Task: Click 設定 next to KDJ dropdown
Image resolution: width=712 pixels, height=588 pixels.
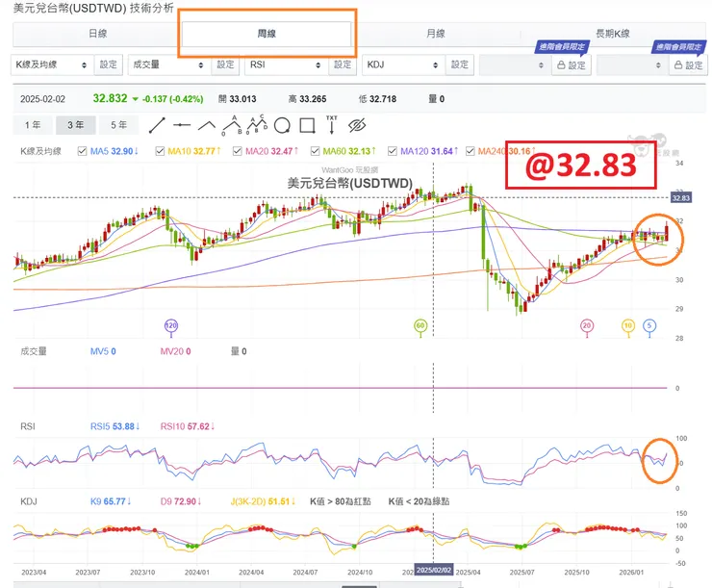Action: pos(460,64)
